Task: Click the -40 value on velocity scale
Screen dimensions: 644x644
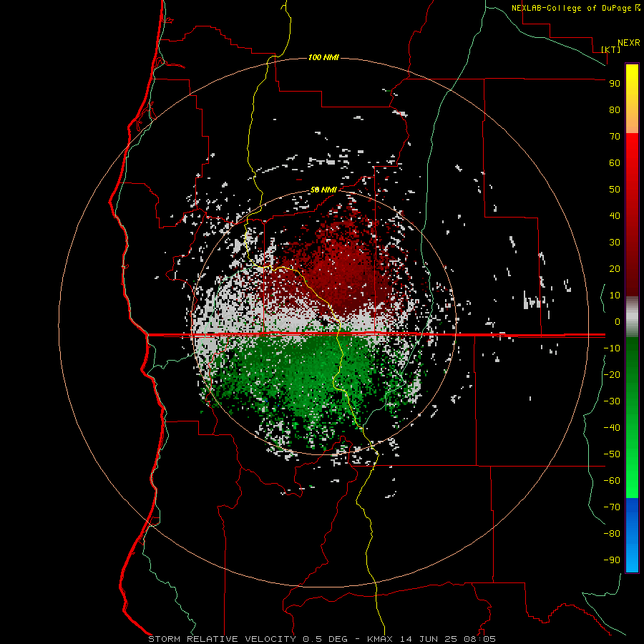Action: point(612,428)
